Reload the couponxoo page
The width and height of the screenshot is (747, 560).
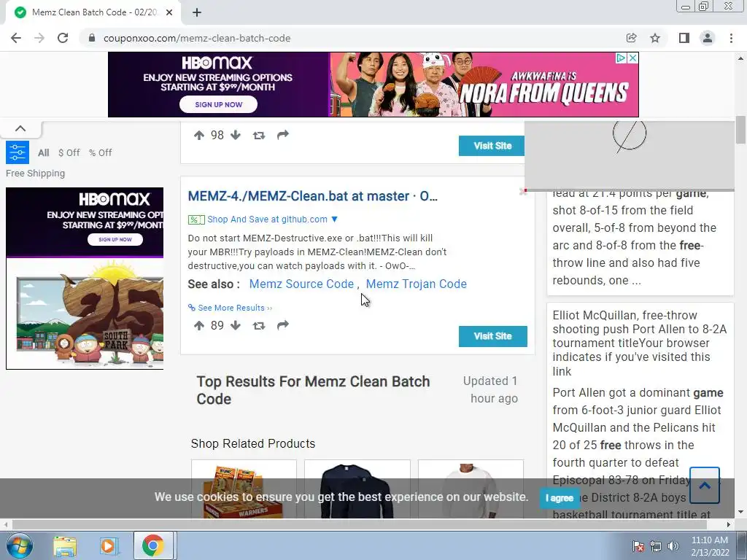click(63, 38)
